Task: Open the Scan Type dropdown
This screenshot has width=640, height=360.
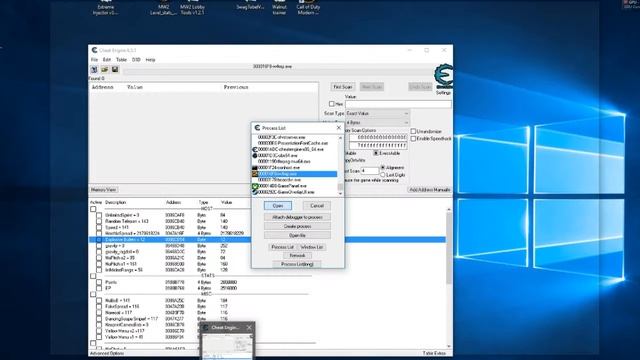Action: [378, 113]
